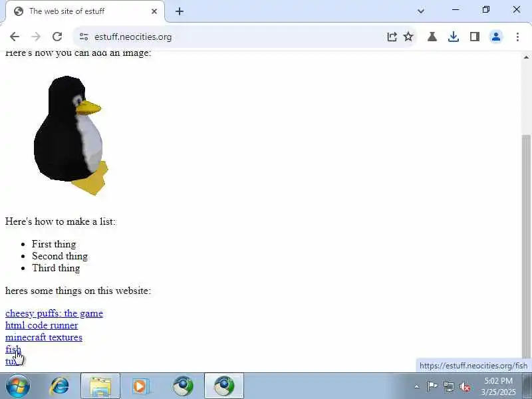
Task: Click Show desktop strip at taskbar end
Action: [527, 386]
